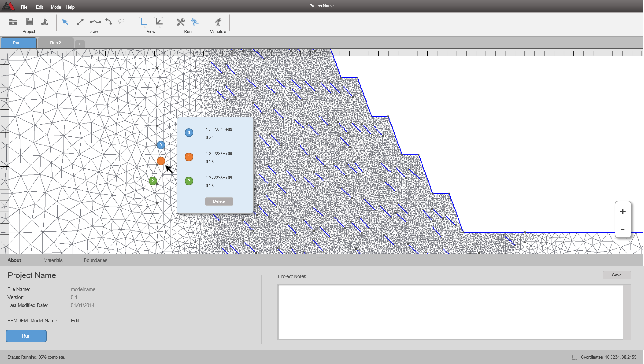Click the status running 95% text
This screenshot has width=644, height=364.
36,357
